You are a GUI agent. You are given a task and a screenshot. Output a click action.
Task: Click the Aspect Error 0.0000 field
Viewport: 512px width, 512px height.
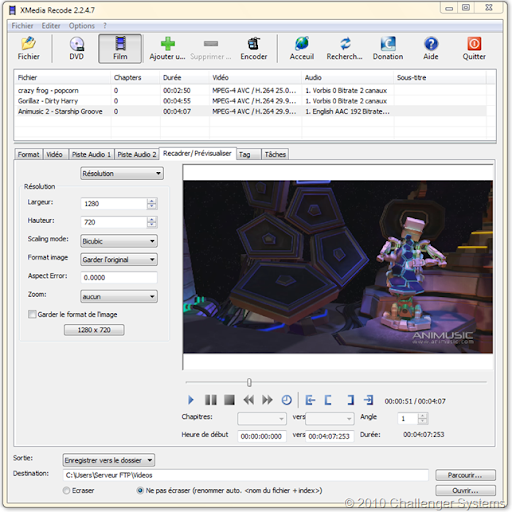coord(119,277)
